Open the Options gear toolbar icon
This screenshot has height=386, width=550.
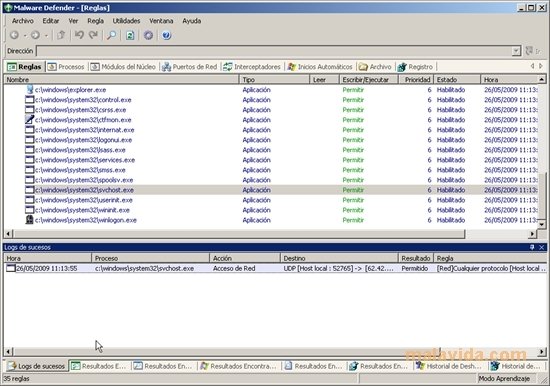(x=148, y=35)
